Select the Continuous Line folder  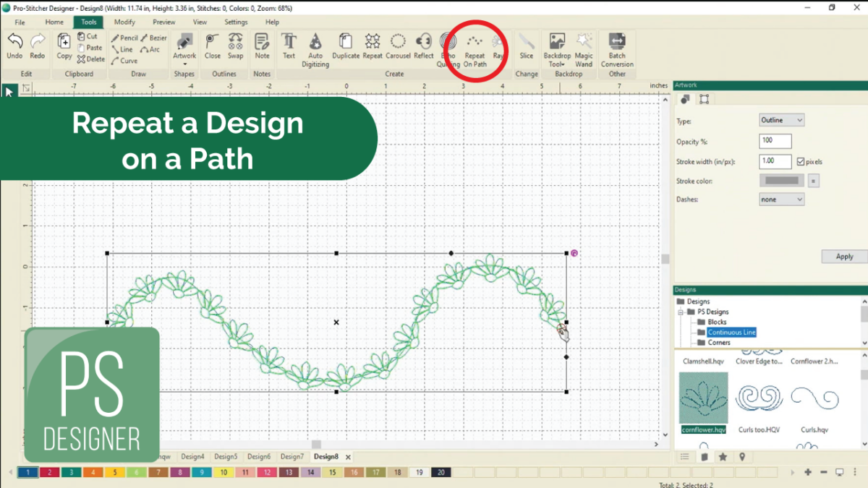[x=726, y=332]
